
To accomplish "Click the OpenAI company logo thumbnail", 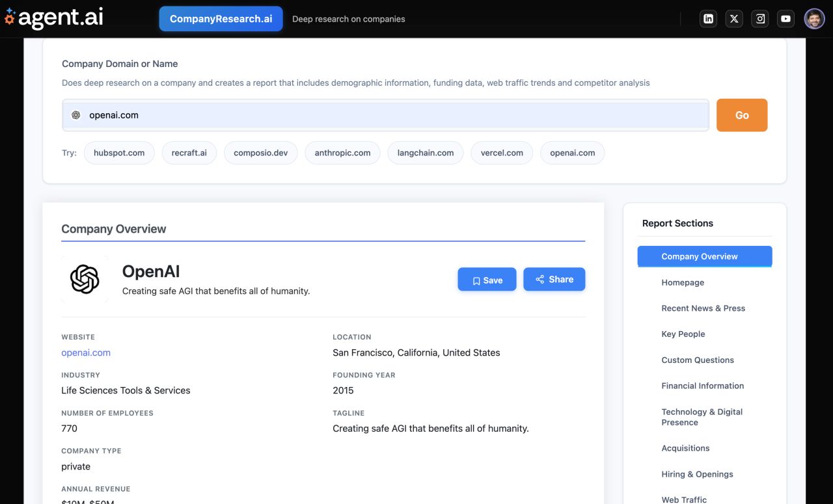I will [x=85, y=280].
